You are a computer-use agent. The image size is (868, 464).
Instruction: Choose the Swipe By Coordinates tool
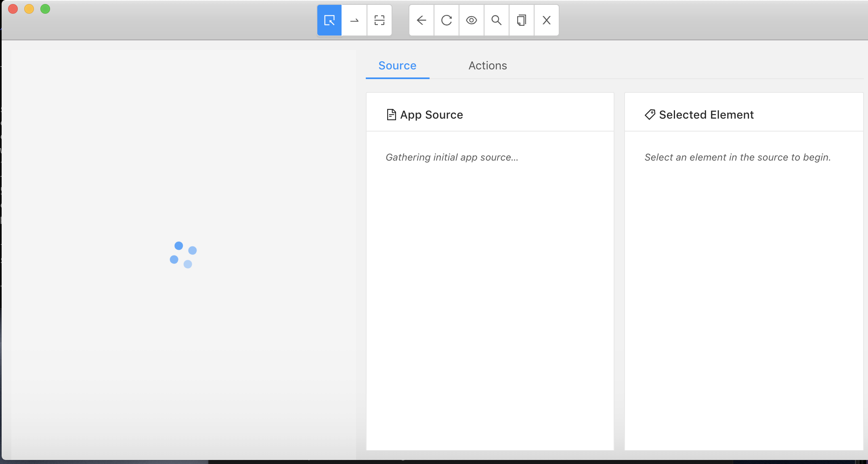coord(354,20)
